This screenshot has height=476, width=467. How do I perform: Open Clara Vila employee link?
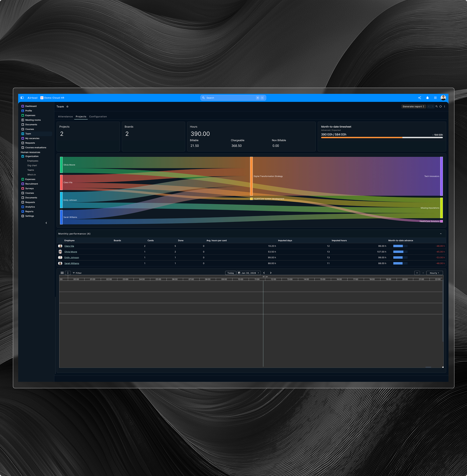69,246
